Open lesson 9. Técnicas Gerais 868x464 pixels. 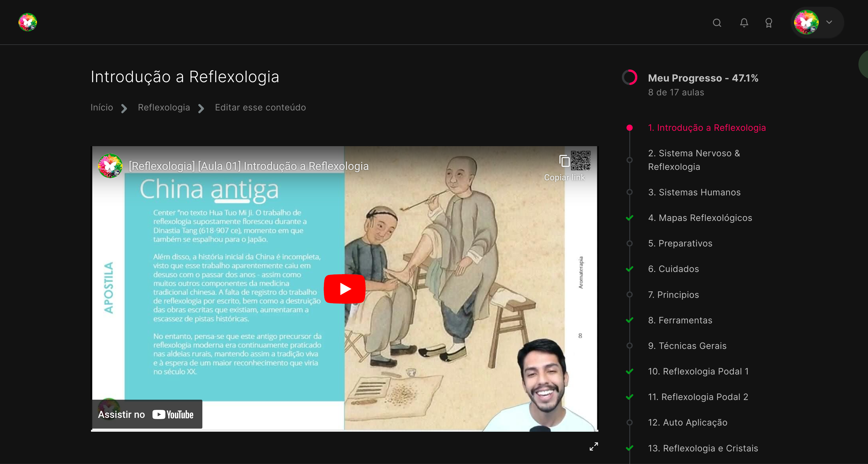pyautogui.click(x=687, y=346)
